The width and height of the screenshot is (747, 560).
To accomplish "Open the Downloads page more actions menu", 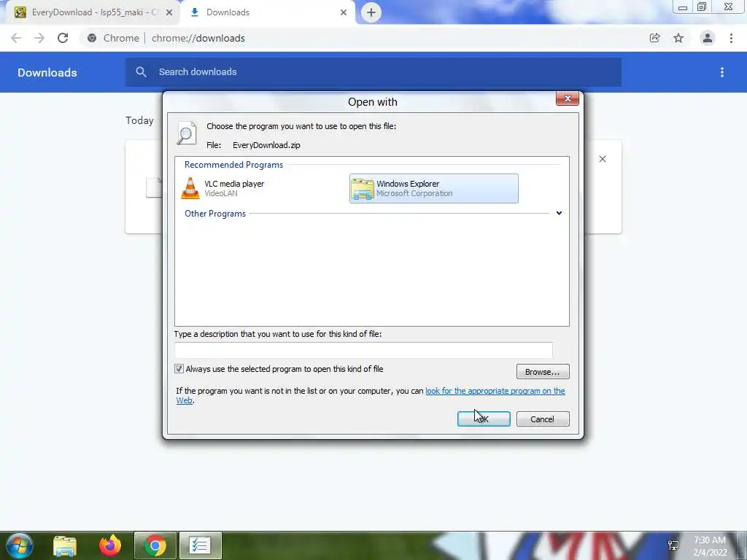I will [722, 72].
